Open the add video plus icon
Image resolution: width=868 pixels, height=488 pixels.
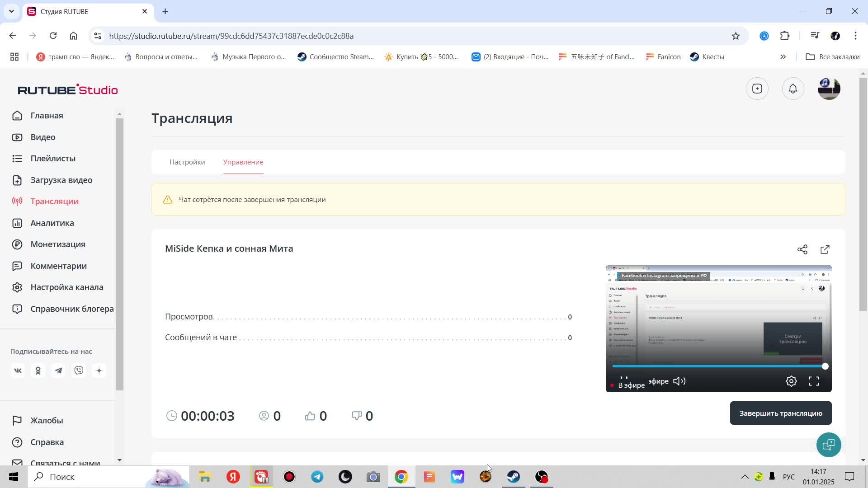[x=757, y=89]
